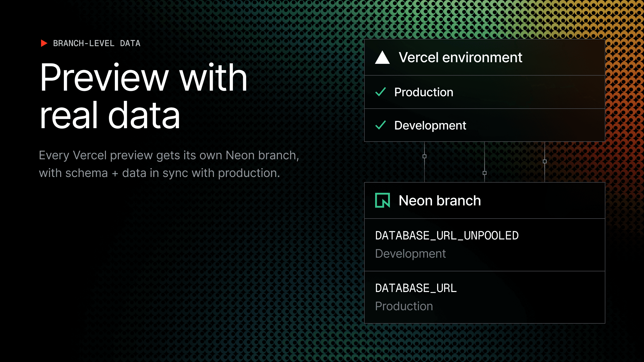Click gray Development label under DATABASE_URL_UNPOOLED
Screen dimensions: 644x362
pos(410,254)
